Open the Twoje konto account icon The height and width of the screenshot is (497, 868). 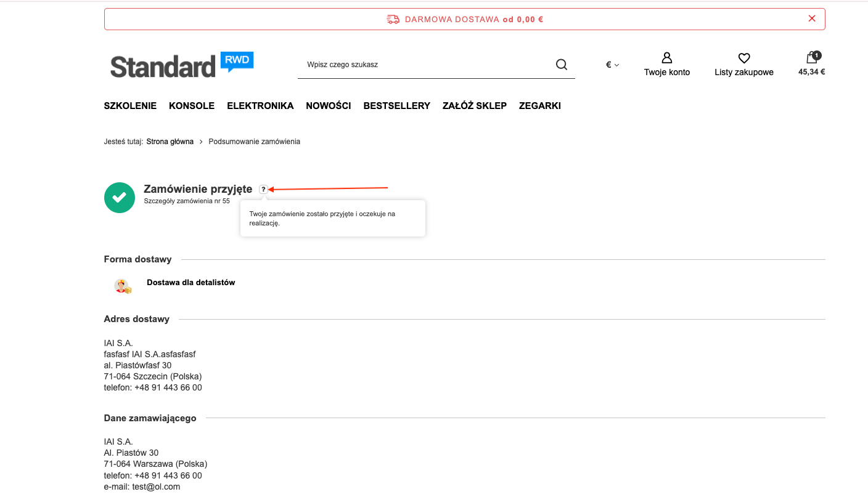pyautogui.click(x=666, y=58)
